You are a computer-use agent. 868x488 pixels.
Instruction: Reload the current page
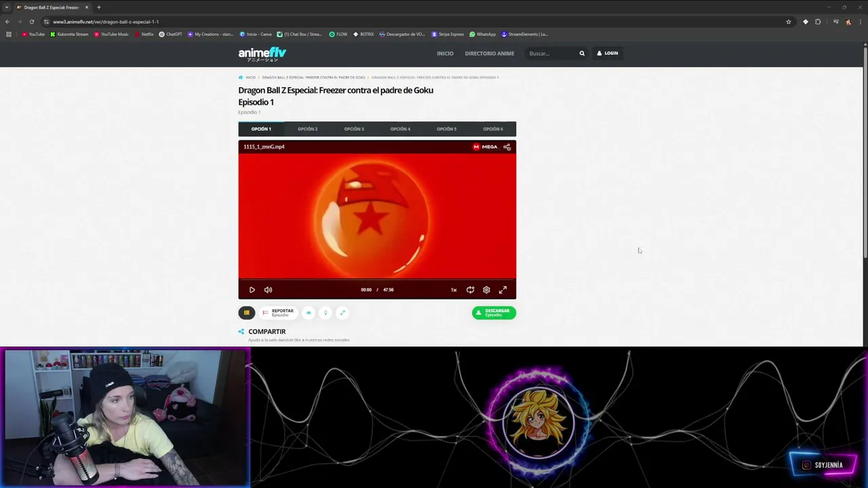tap(32, 22)
